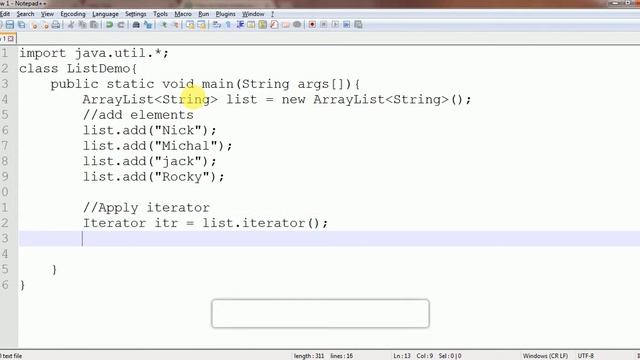This screenshot has width=640, height=360.
Task: Toggle Synchronize Vertical Scrolling icon
Action: 190,24
